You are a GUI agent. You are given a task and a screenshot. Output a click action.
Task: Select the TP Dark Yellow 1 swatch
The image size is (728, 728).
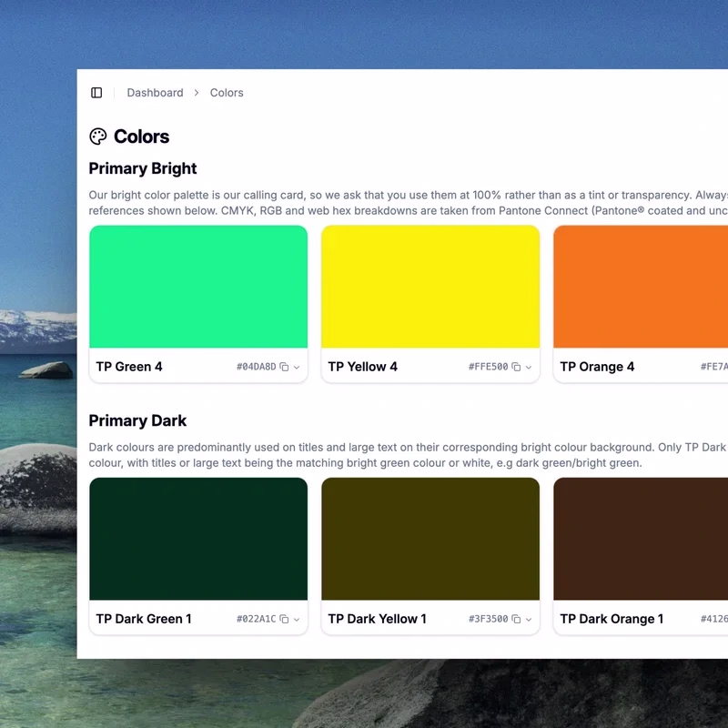pos(430,539)
